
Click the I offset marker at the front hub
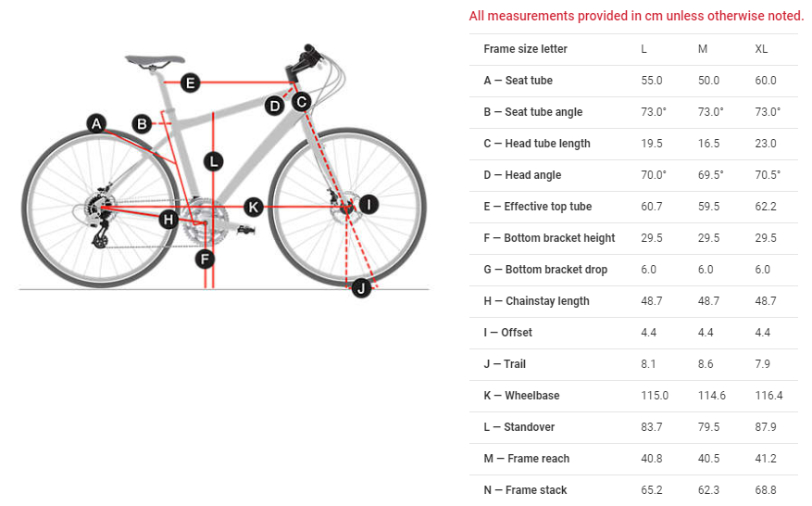(x=369, y=205)
